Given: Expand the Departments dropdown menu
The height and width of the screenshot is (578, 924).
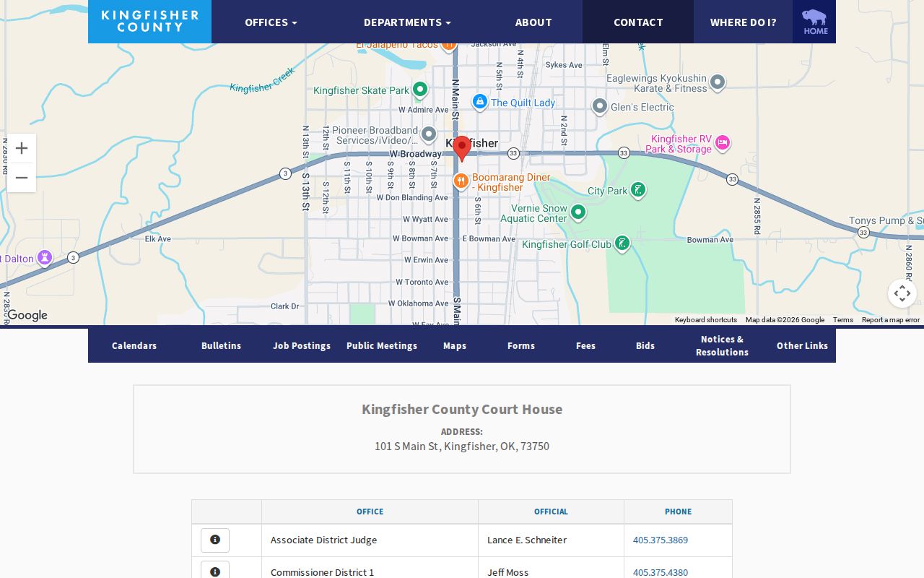Looking at the screenshot, I should tap(407, 22).
